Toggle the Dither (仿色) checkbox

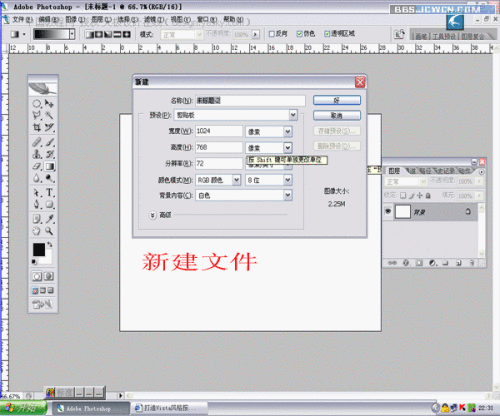[299, 34]
